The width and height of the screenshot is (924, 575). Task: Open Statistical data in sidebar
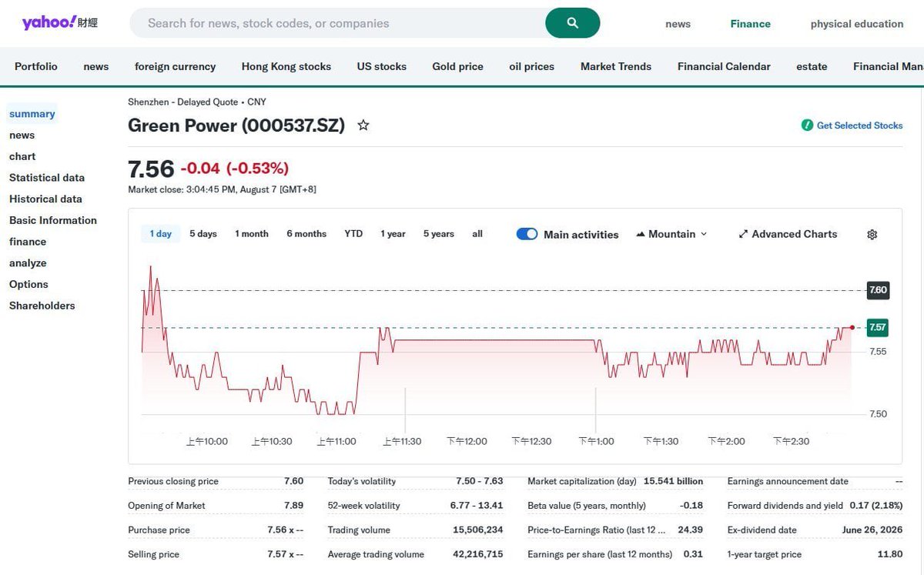[x=47, y=177]
